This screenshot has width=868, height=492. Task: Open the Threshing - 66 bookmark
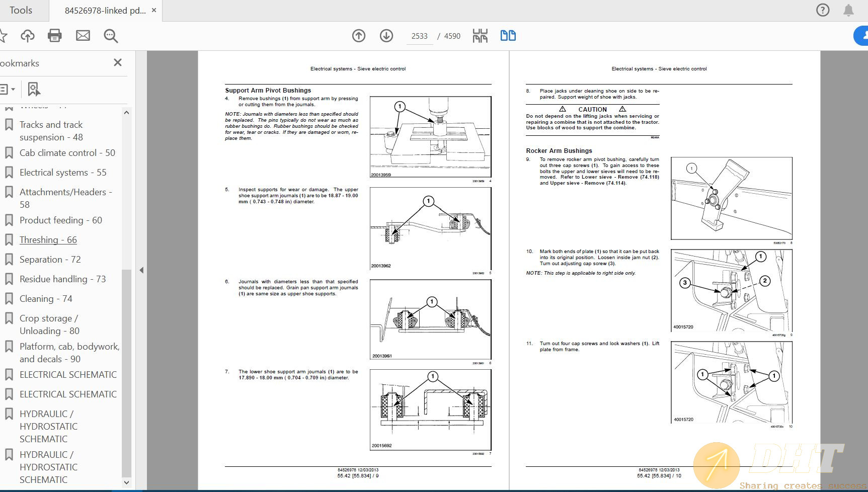(48, 240)
